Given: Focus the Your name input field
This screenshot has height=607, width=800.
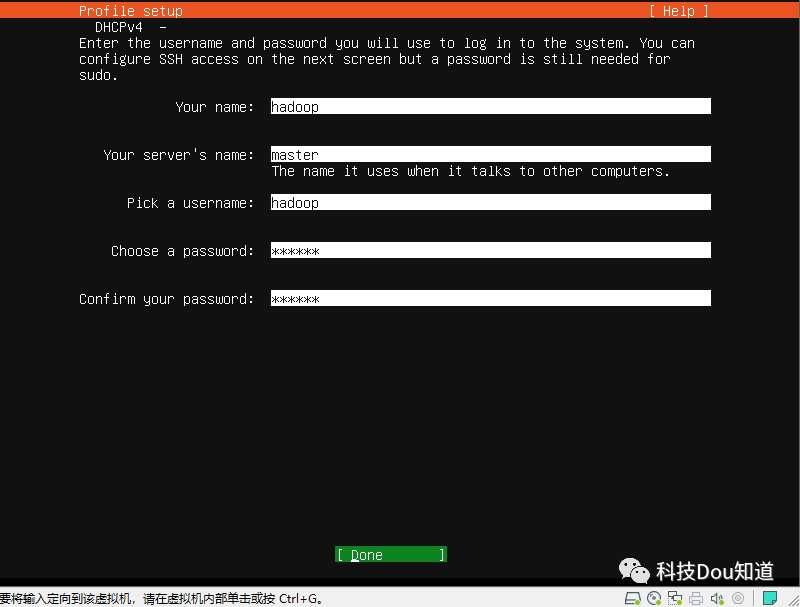Looking at the screenshot, I should (x=490, y=106).
